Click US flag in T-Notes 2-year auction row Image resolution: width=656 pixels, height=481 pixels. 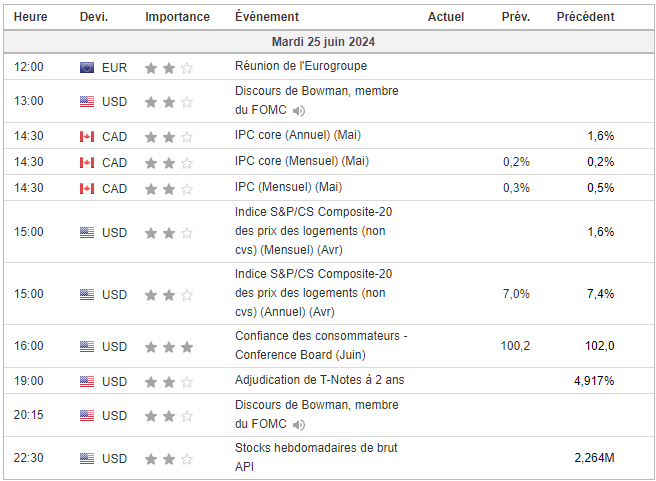(87, 381)
